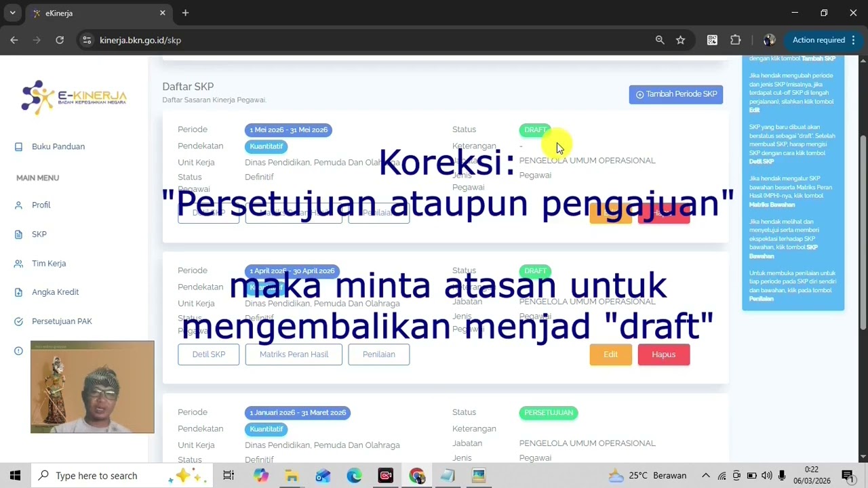Open the Profil menu item
This screenshot has width=868, height=488.
[x=41, y=205]
